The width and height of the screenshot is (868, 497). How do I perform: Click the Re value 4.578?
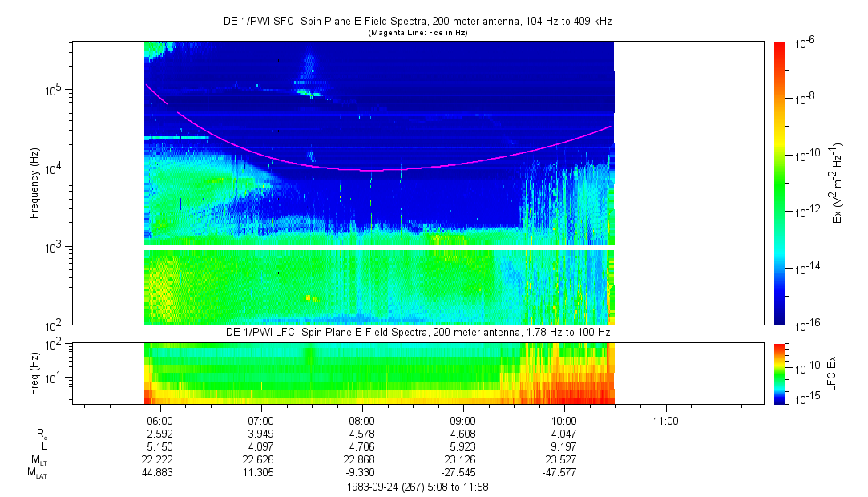362,434
